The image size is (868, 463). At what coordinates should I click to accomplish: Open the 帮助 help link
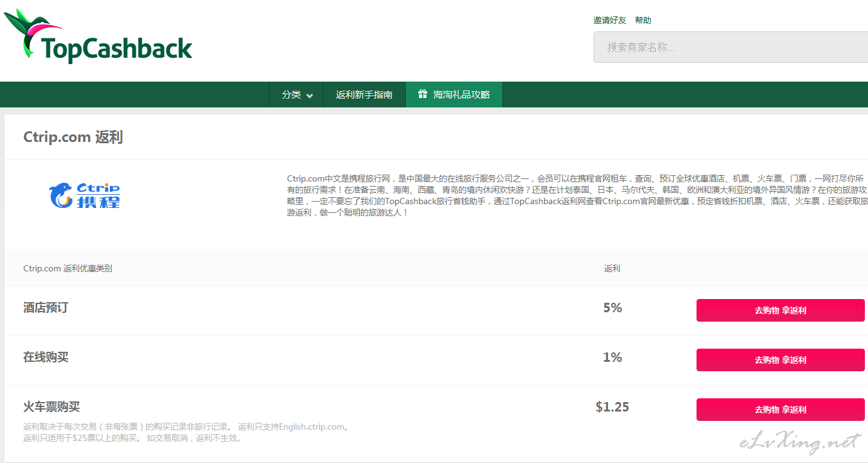(643, 20)
